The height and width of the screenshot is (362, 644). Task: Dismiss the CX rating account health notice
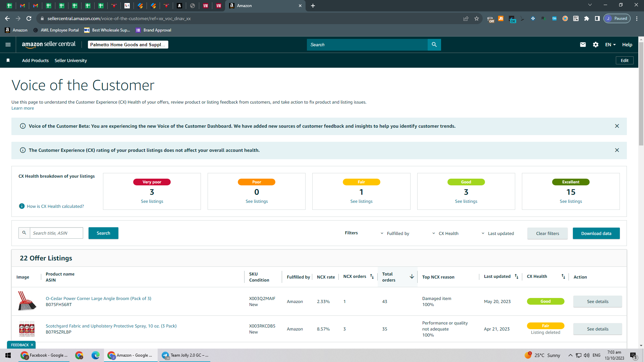[617, 150]
